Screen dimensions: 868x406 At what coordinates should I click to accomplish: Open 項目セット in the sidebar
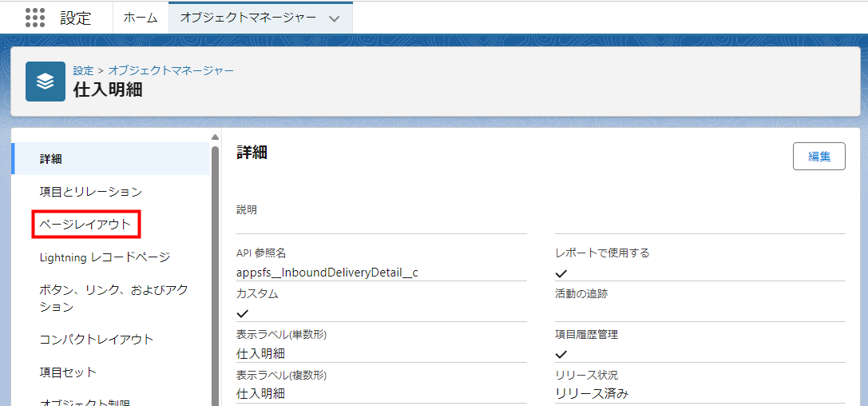(68, 372)
